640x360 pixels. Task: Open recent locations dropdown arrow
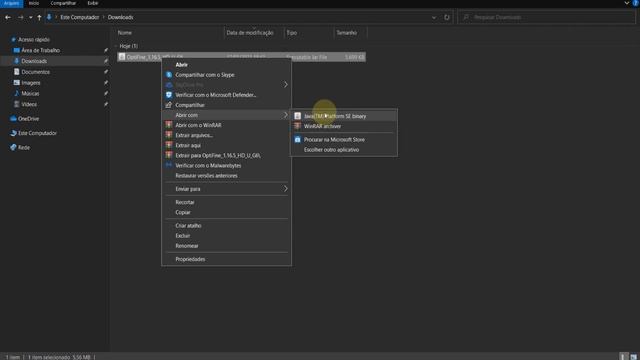tap(31, 18)
